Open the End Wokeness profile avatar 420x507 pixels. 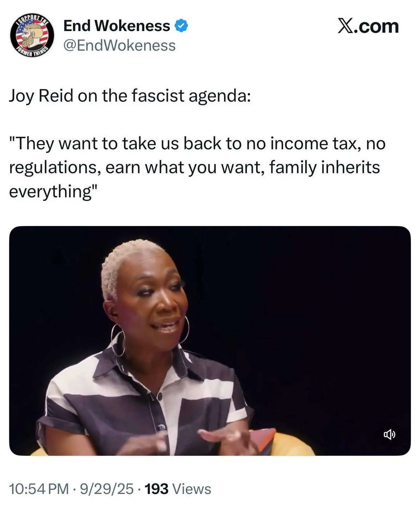click(x=32, y=36)
